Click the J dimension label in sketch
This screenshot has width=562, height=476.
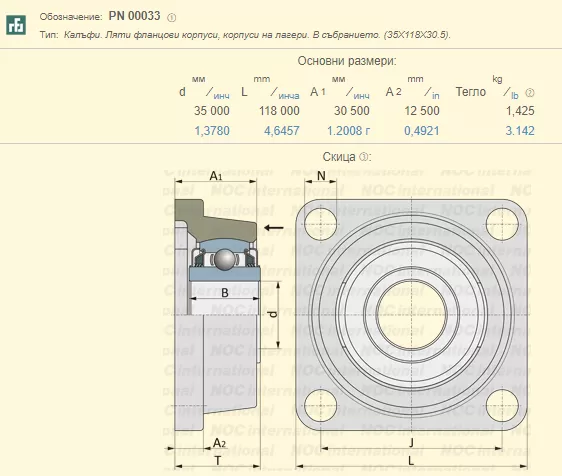tap(412, 443)
